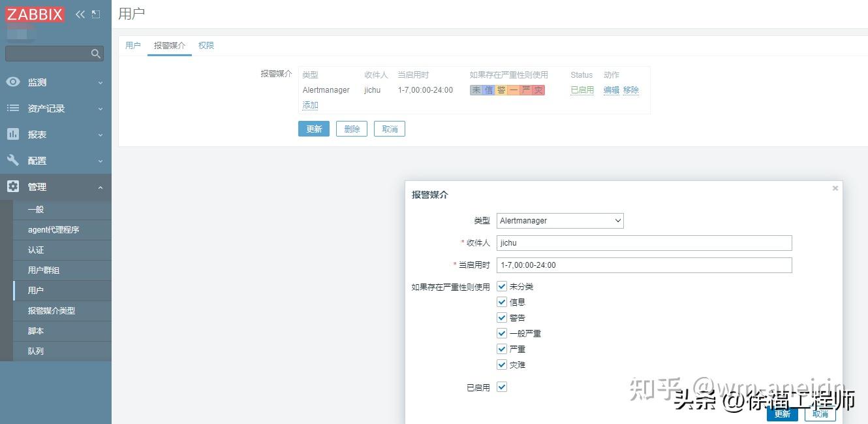This screenshot has width=868, height=424.
Task: Expand the 监测 sidebar section
Action: tap(101, 82)
